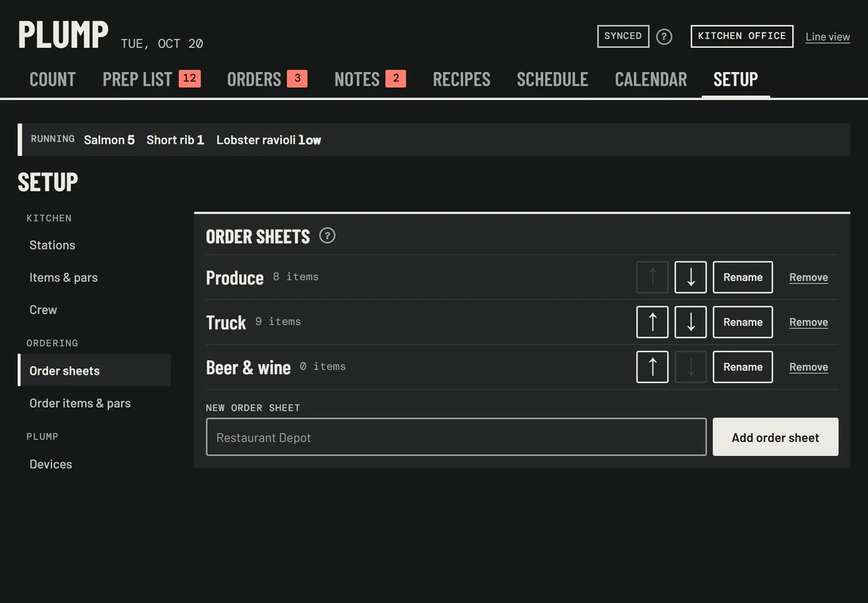This screenshot has height=603, width=868.
Task: Click disabled down arrow on Beer & wine
Action: point(690,367)
